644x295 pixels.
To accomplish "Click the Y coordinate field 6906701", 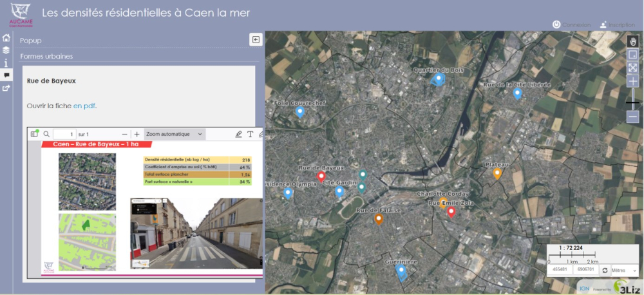I will (x=586, y=271).
